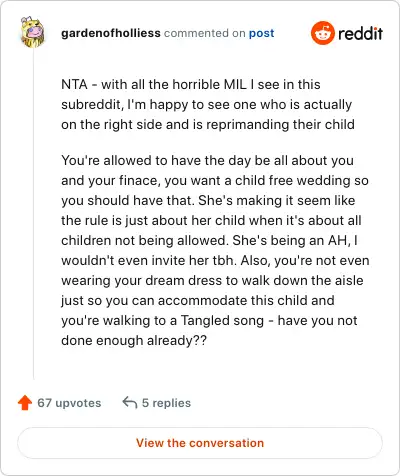Click the final line "done enough already??"
The height and width of the screenshot is (476, 400).
(x=134, y=340)
